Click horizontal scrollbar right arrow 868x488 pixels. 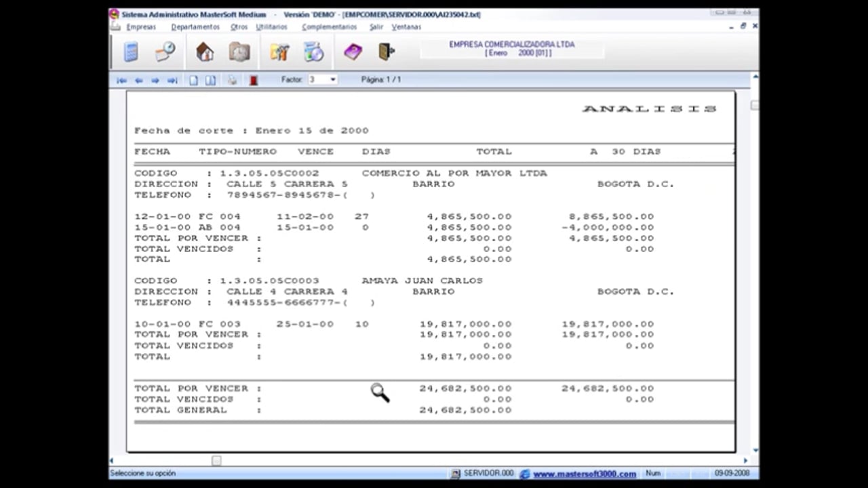(x=745, y=461)
